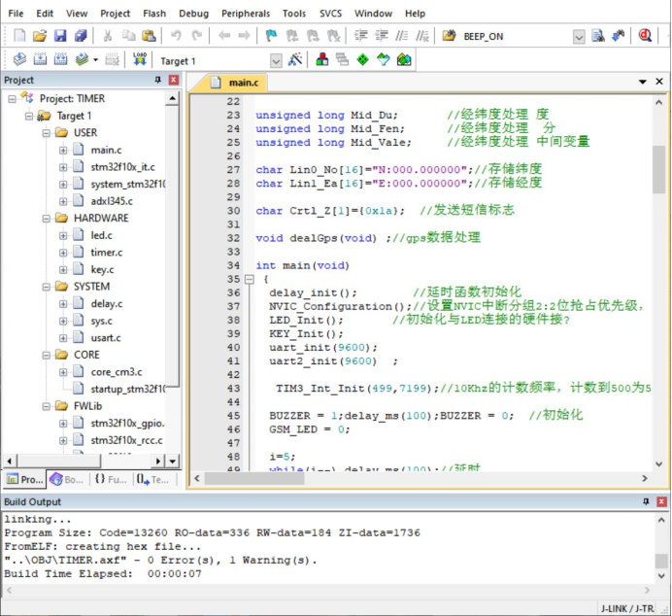Open Manage Project Items icon
The image size is (672, 616).
point(321,59)
